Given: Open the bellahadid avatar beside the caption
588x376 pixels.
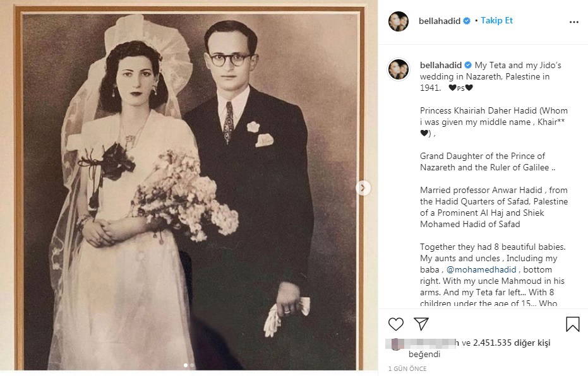Looking at the screenshot, I should (x=399, y=69).
